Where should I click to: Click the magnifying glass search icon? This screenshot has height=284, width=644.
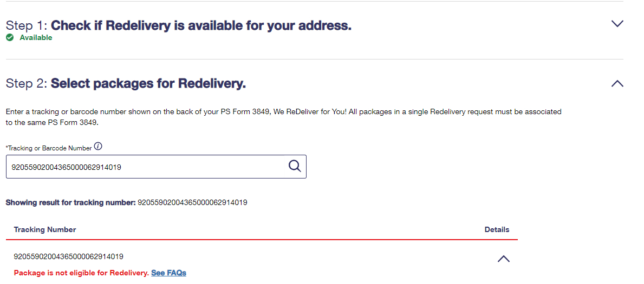click(x=295, y=166)
